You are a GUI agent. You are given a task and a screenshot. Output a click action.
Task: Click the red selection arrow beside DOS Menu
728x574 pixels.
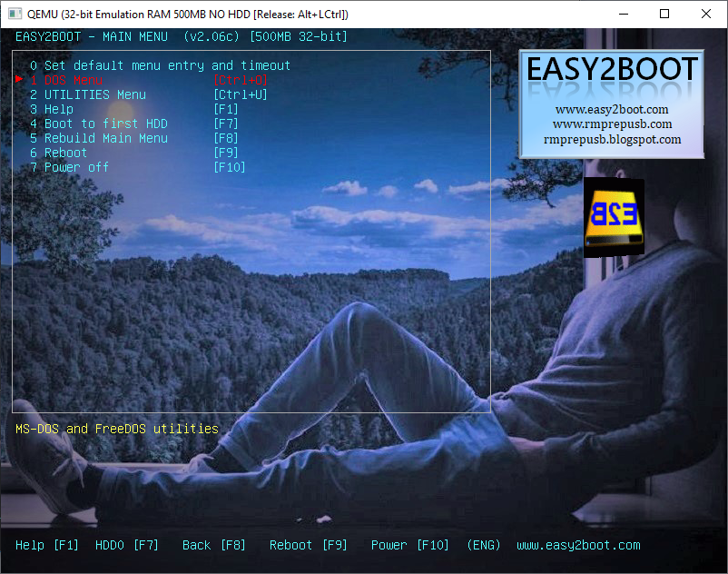click(19, 79)
